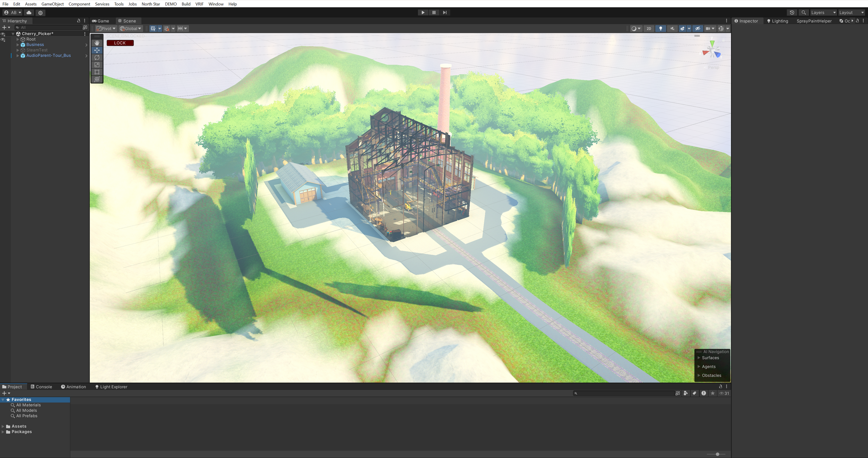Screen dimensions: 868x458
Task: Open the GameObject menu
Action: click(x=52, y=4)
